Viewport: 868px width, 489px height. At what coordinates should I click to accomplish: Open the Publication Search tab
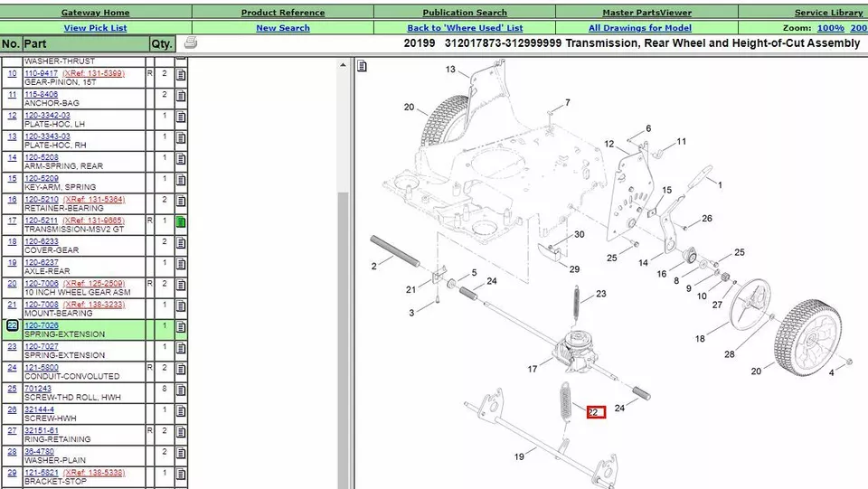tap(465, 13)
